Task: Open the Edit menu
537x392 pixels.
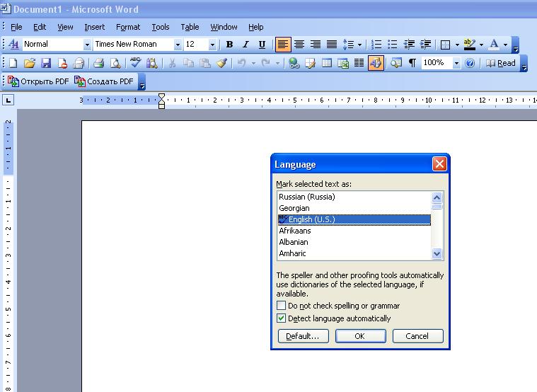Action: [40, 27]
